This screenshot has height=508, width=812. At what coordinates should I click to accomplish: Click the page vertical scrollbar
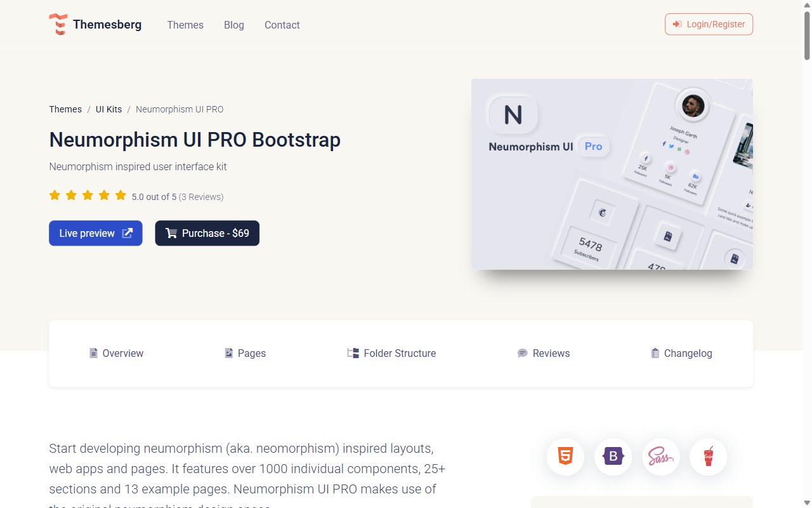pos(806,254)
